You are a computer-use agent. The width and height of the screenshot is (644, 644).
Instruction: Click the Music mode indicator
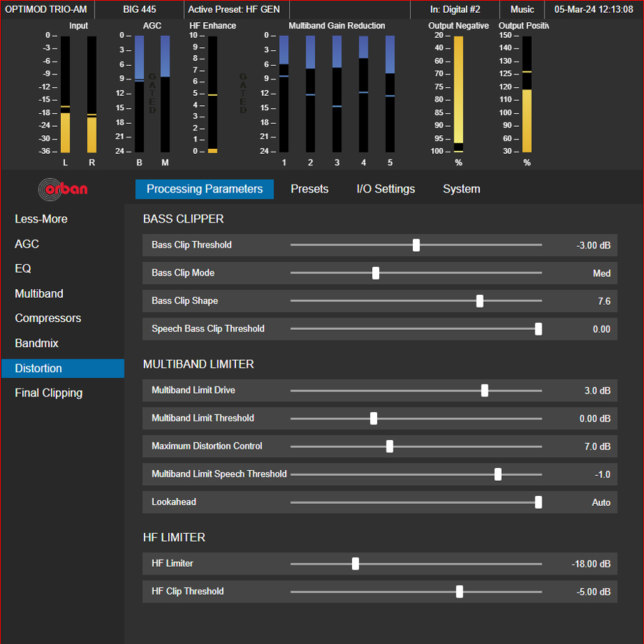click(x=522, y=9)
